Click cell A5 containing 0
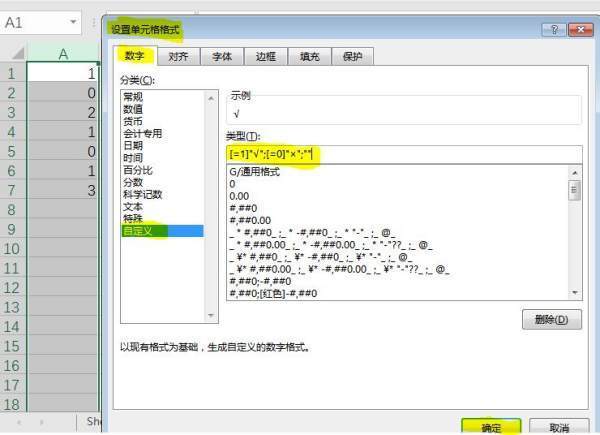600x435 pixels. 63,151
